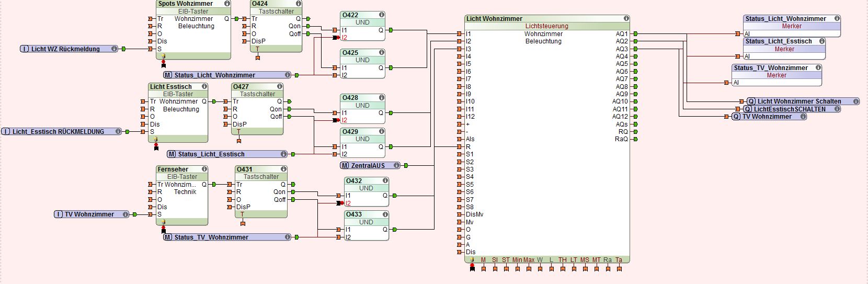Open info icon of Spots Wohzimmer block

pyautogui.click(x=227, y=3)
